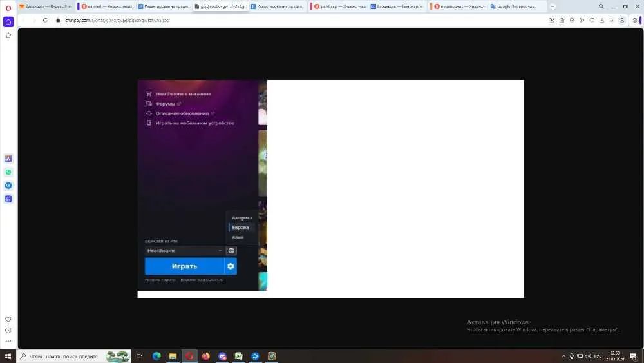Click the Windows taskbar search box
644x363 pixels.
click(74, 357)
